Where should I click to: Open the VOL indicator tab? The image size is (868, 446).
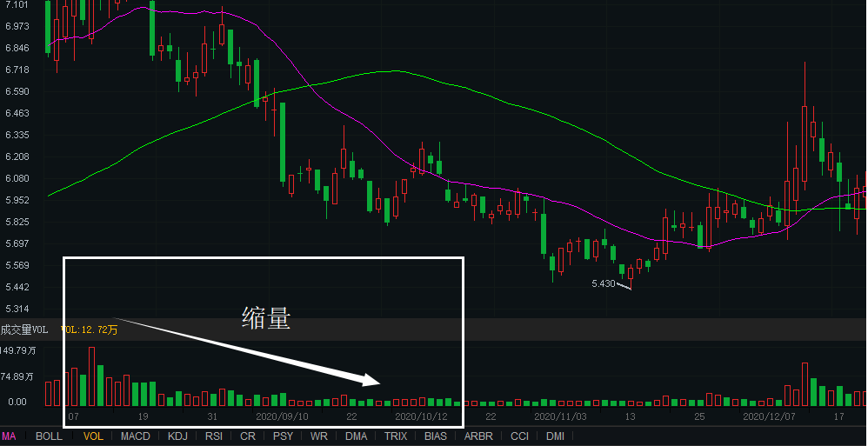94,436
